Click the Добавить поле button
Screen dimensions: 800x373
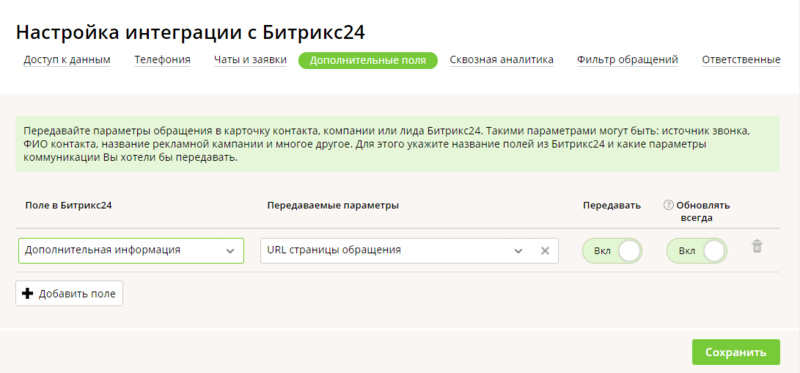click(69, 293)
